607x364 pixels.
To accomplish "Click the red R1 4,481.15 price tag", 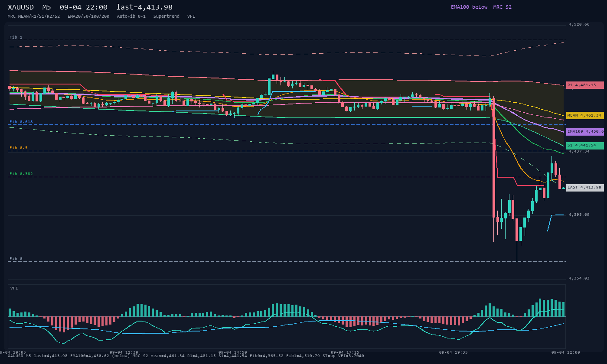I will [x=585, y=85].
